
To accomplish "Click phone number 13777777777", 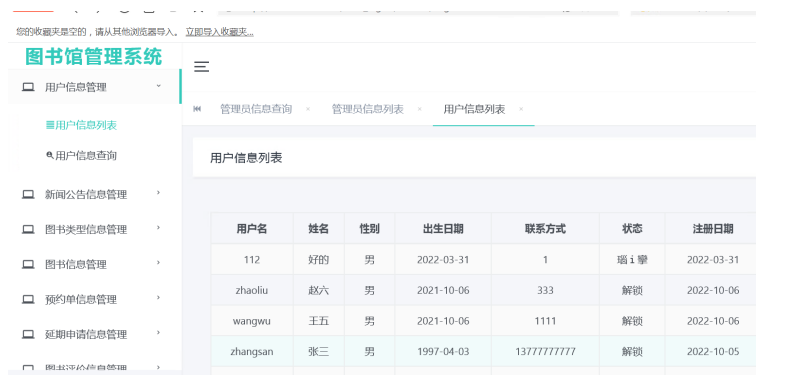I will 545,351.
